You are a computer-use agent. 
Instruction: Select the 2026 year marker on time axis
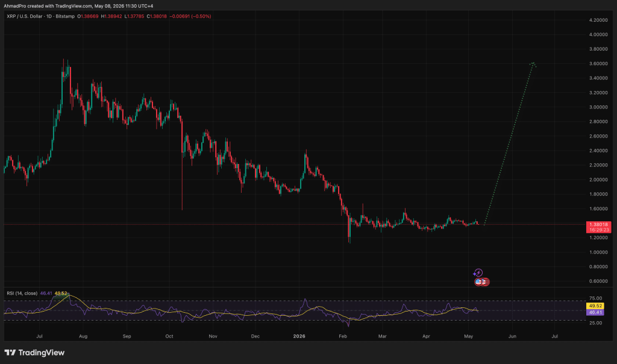pyautogui.click(x=299, y=336)
